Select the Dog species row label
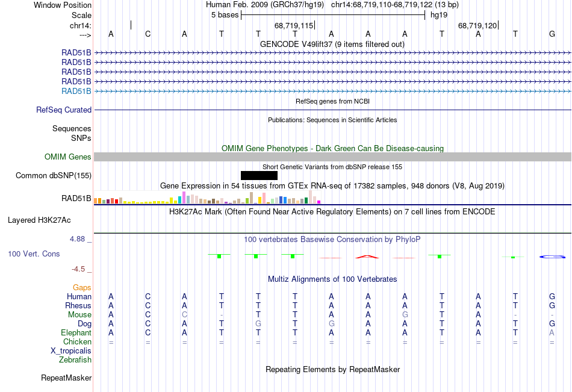This screenshot has height=392, width=572. click(84, 324)
